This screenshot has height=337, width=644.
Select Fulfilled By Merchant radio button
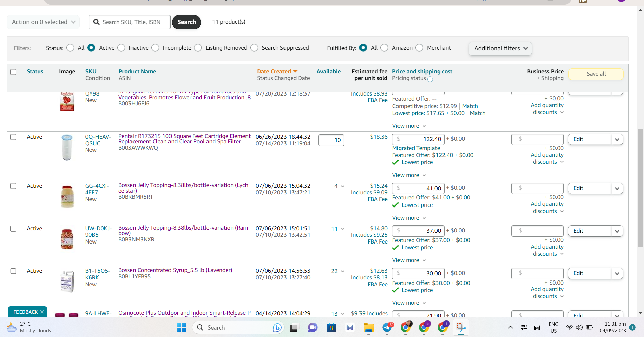click(x=419, y=48)
